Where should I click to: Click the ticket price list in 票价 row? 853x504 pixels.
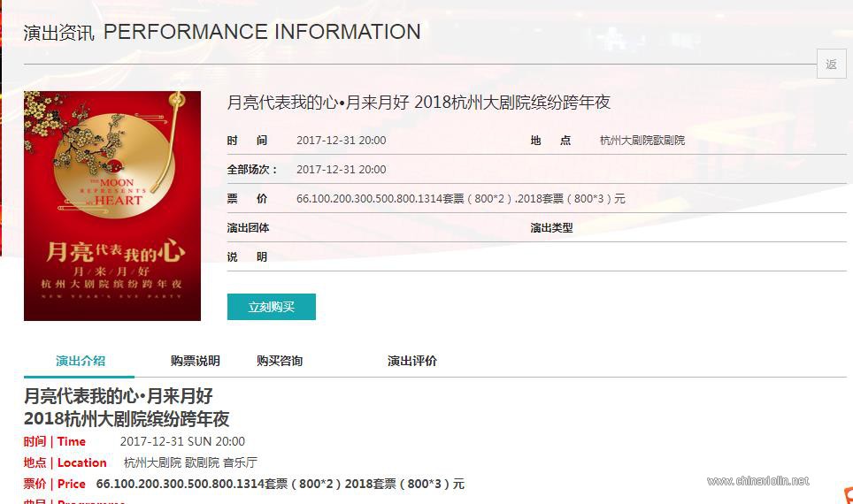tap(460, 199)
